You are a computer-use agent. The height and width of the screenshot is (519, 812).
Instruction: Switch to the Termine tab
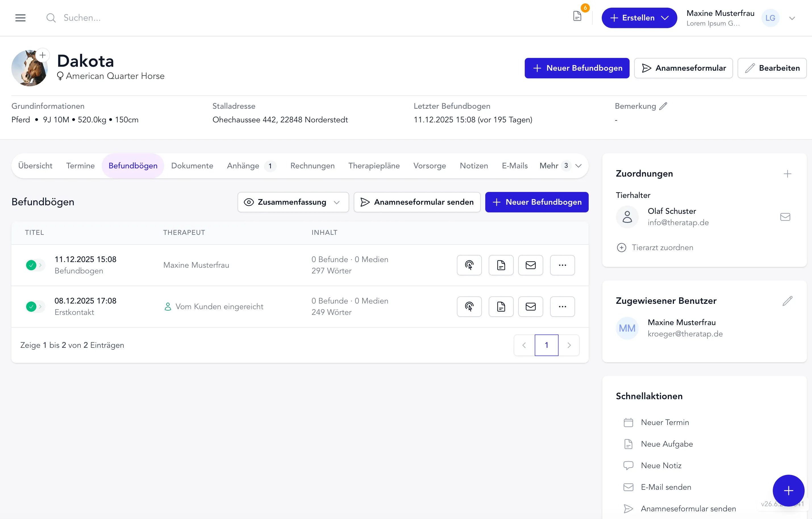coord(80,166)
